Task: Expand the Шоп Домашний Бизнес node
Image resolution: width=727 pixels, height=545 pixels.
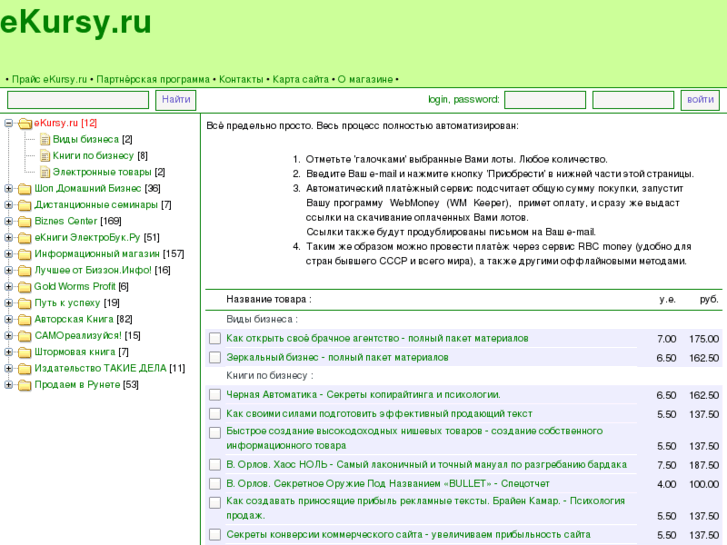Action: coord(8,188)
